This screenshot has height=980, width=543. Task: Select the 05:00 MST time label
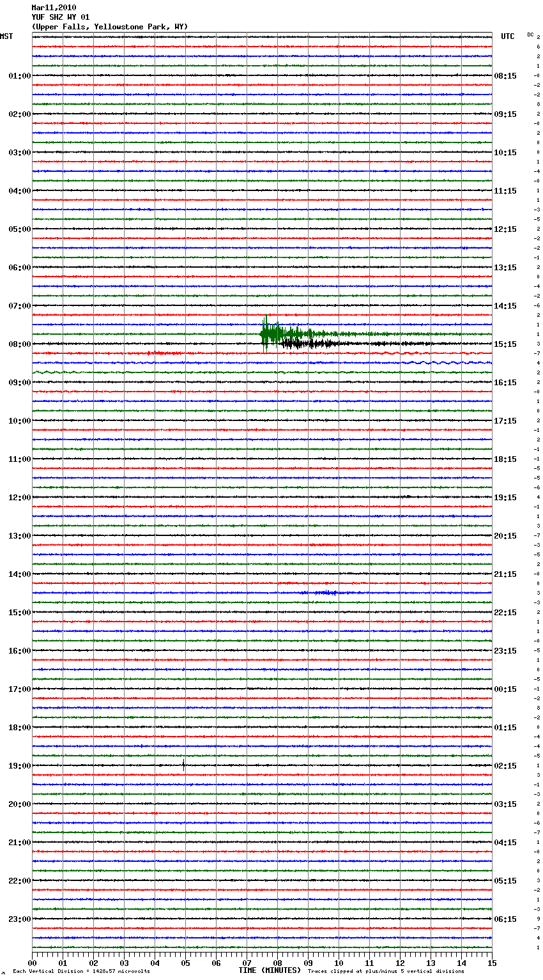tap(20, 229)
